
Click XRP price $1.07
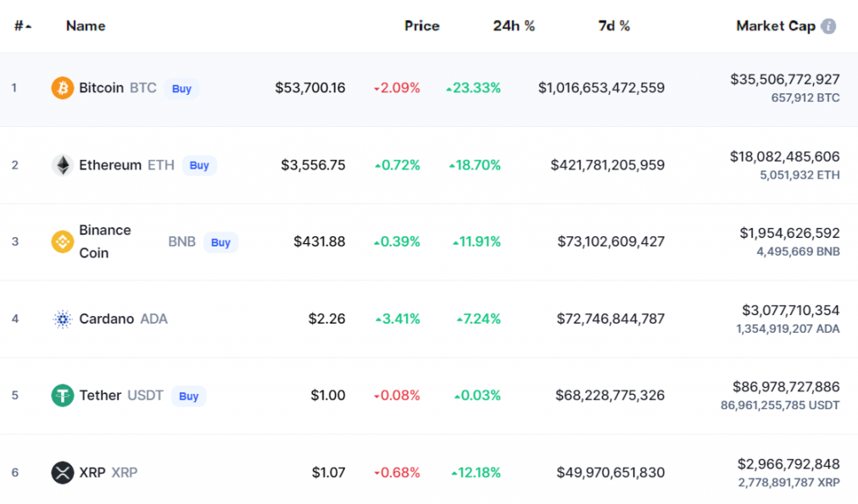pyautogui.click(x=328, y=473)
